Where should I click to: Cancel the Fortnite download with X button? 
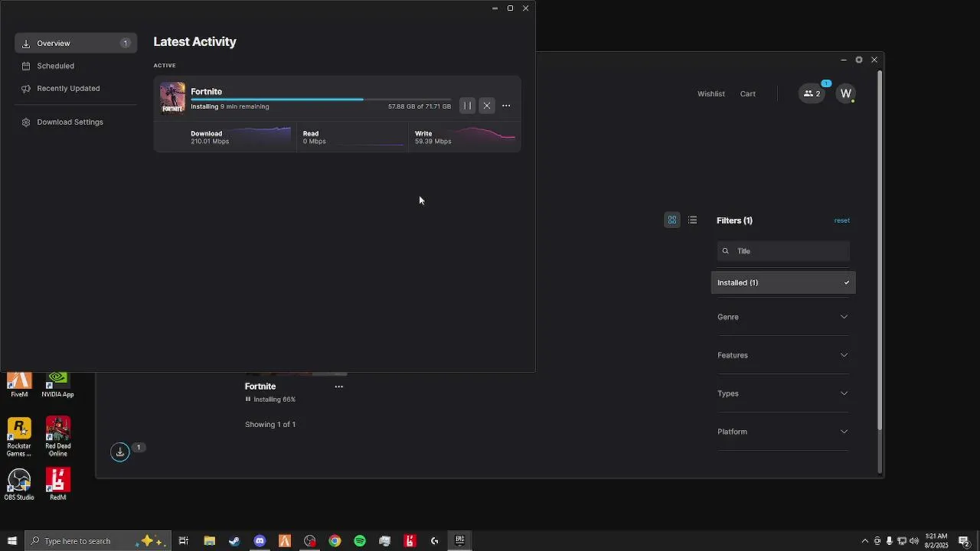(x=487, y=106)
